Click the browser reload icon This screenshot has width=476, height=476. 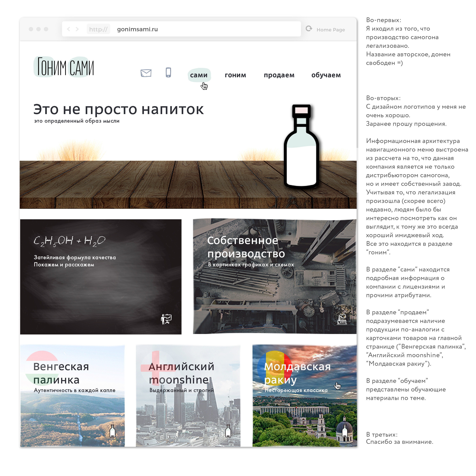tap(309, 29)
